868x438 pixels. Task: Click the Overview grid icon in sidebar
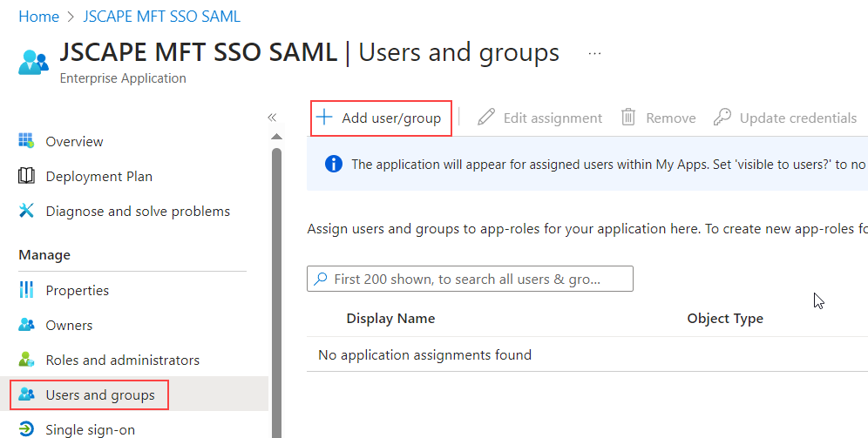coord(26,141)
